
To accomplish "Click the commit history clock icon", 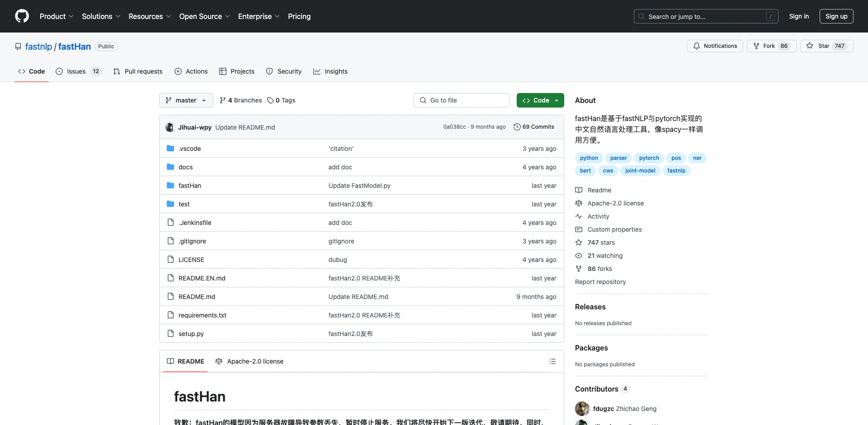I will (517, 127).
